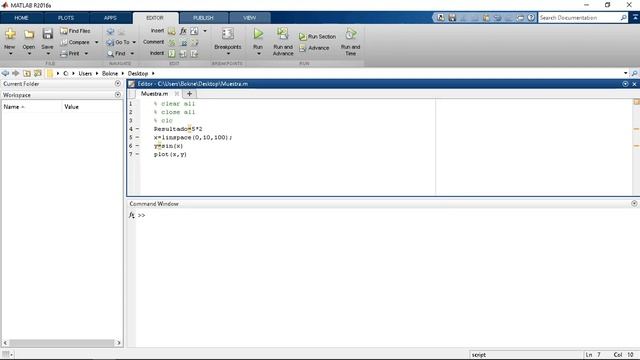This screenshot has width=640, height=360.
Task: Expand the Current Folder panel menu
Action: pyautogui.click(x=118, y=83)
